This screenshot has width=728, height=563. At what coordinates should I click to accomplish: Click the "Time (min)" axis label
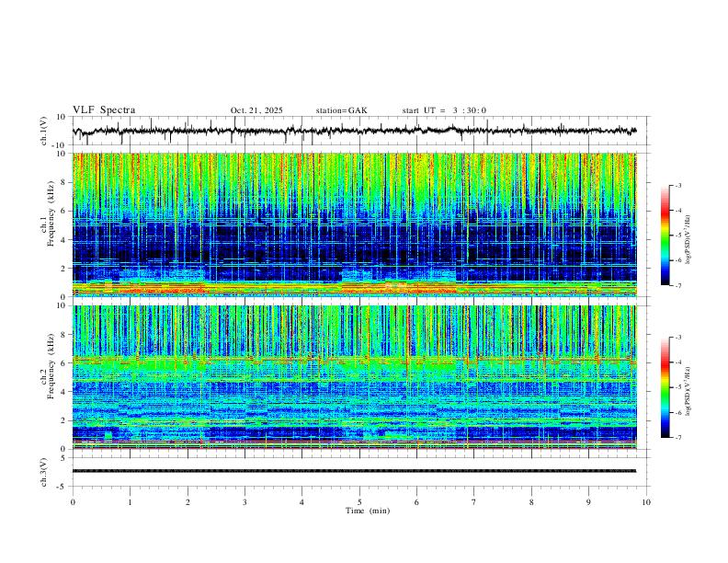coord(368,511)
